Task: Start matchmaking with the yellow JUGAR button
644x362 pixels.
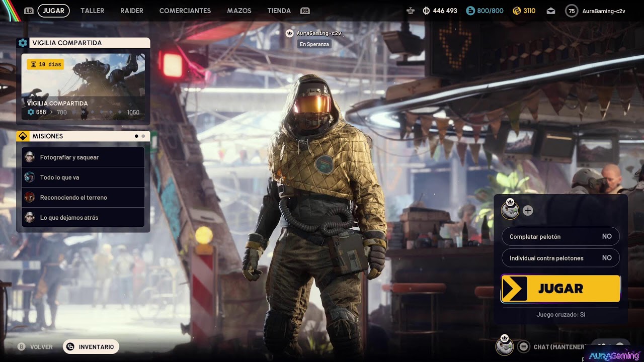Action: point(560,289)
